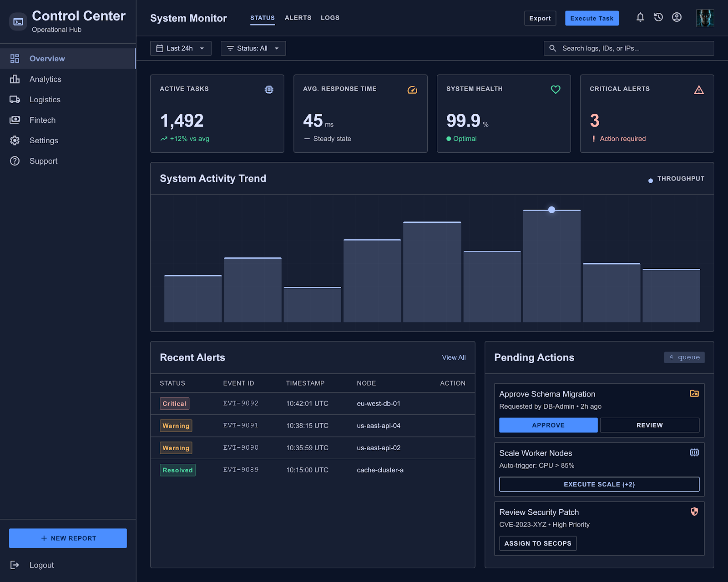
Task: Click the Scale Worker Nodes memory icon
Action: (x=694, y=452)
